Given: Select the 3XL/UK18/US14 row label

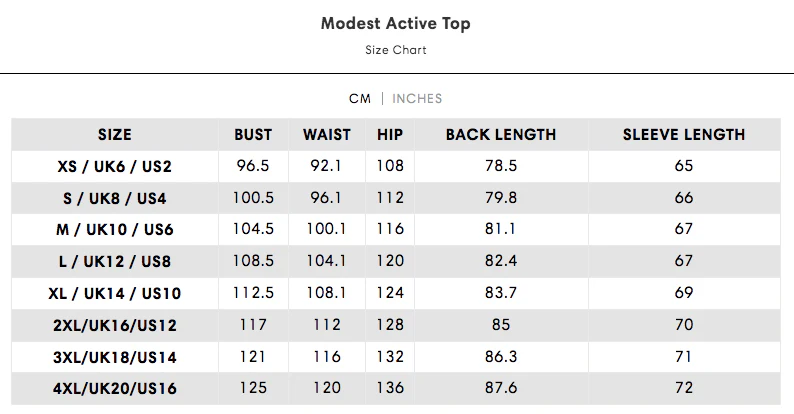Looking at the screenshot, I should click(115, 357).
